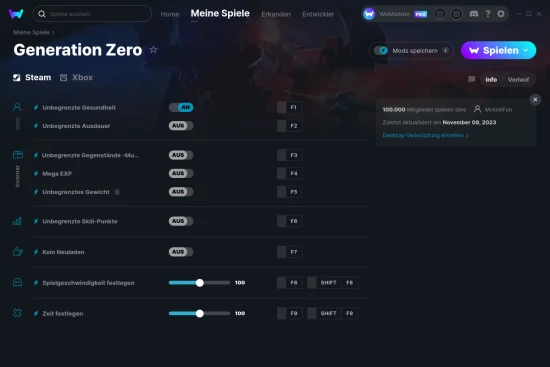Open Desktop-Verknüpfung erstellen link

(425, 135)
